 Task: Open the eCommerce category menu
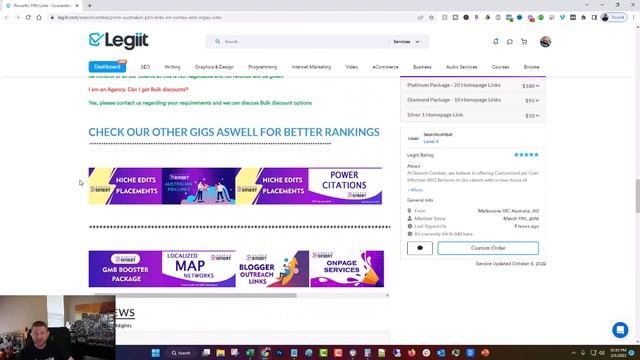pos(385,67)
